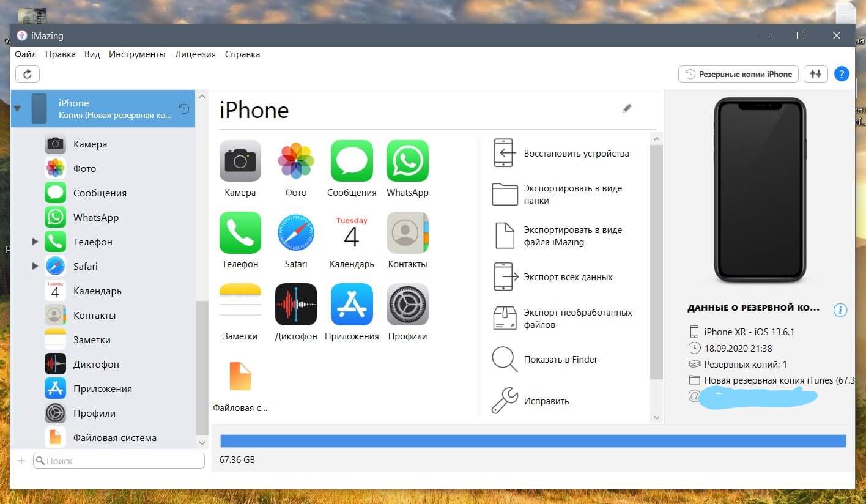Open the Правка menu

coord(61,54)
